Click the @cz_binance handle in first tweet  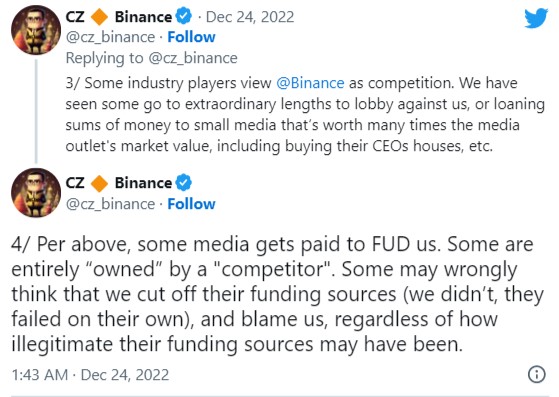click(111, 37)
